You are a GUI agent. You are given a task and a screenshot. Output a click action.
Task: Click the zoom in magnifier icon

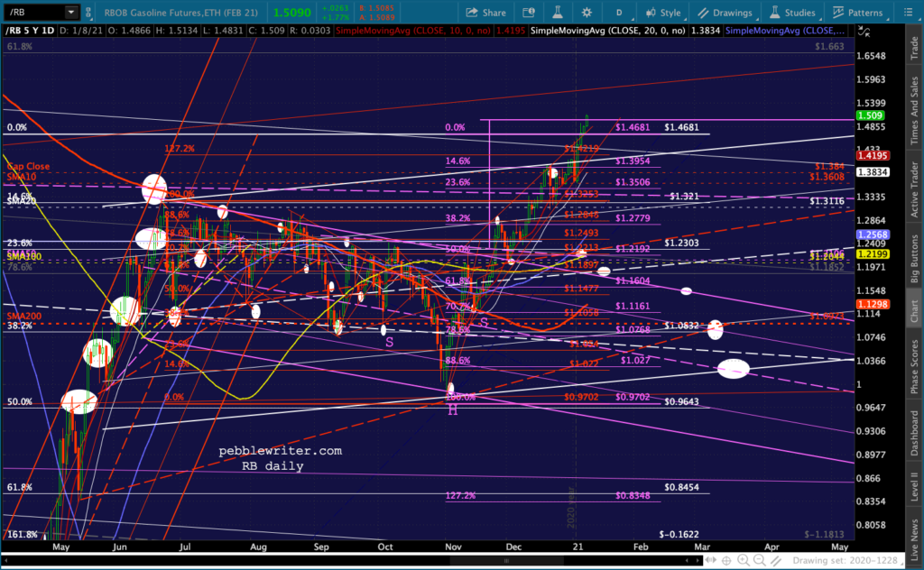point(744,561)
